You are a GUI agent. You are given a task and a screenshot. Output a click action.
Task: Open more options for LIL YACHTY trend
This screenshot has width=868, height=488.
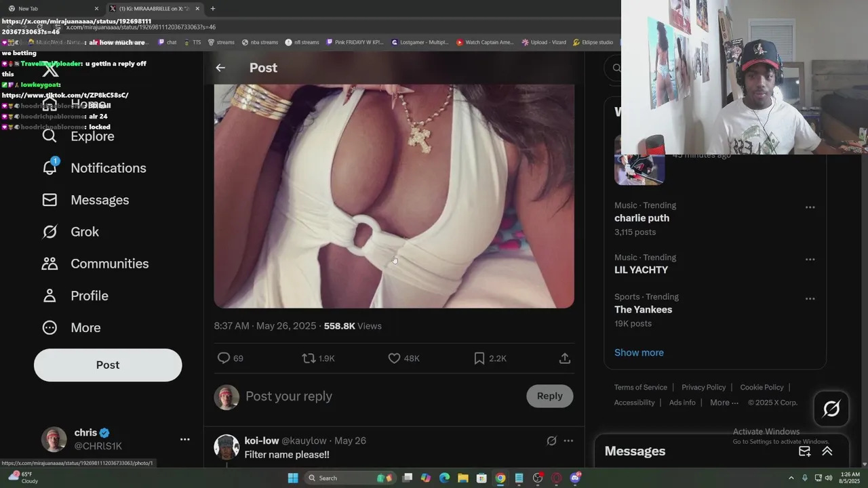coord(810,260)
